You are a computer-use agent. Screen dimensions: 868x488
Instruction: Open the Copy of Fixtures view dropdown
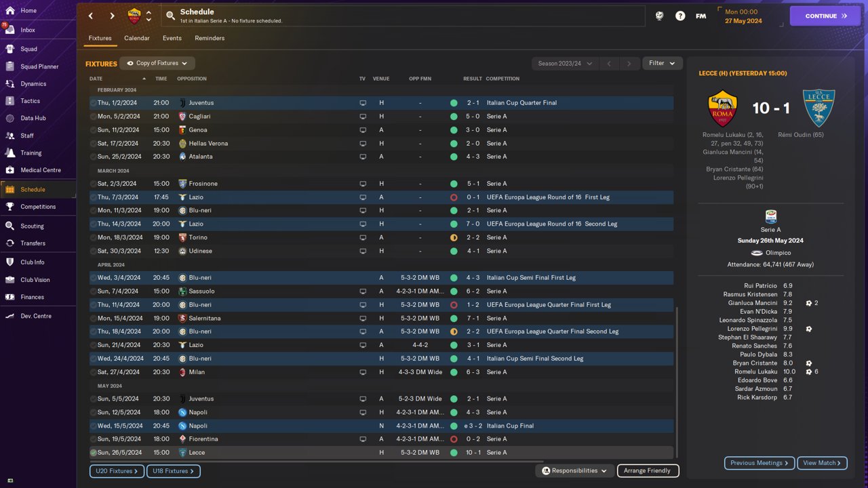157,63
